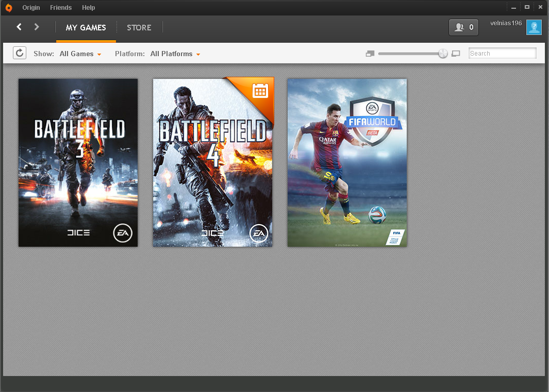Switch to the Store tab

[139, 28]
